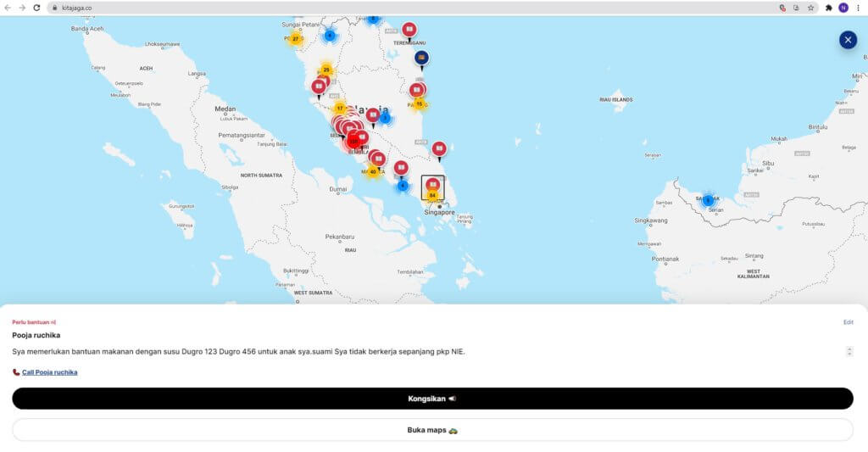Click the blue cluster east of Sungai Petani
Viewport: 868px width, 452px height.
point(330,36)
